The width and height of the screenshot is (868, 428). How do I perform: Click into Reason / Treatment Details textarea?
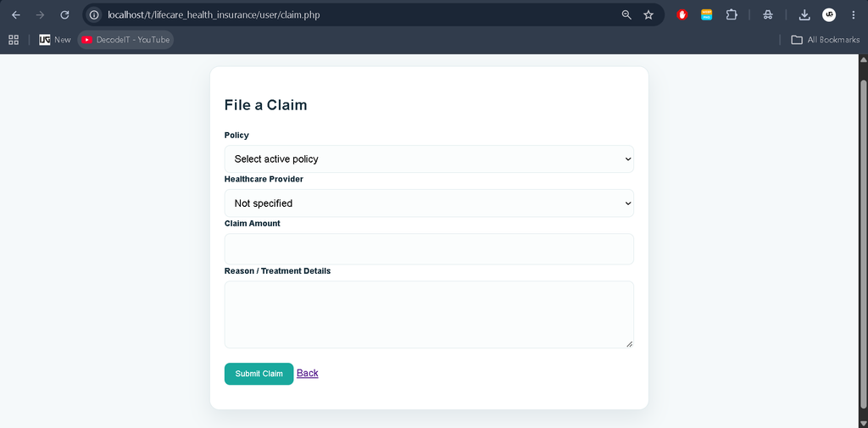coord(429,314)
